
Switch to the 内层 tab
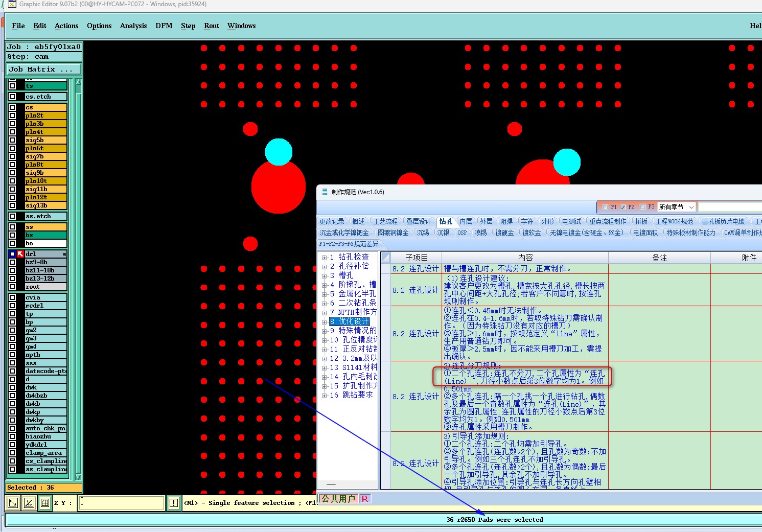coord(466,221)
